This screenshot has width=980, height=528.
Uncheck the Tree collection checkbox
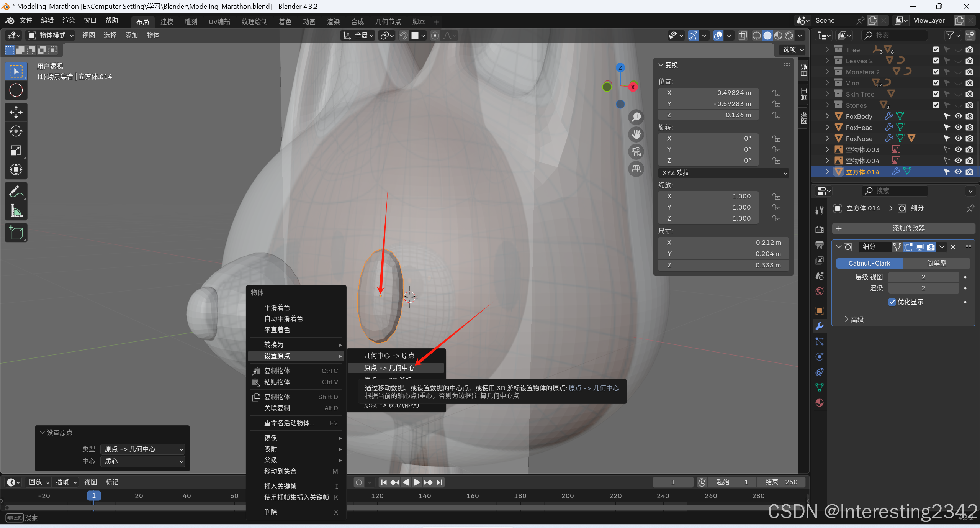coord(936,49)
